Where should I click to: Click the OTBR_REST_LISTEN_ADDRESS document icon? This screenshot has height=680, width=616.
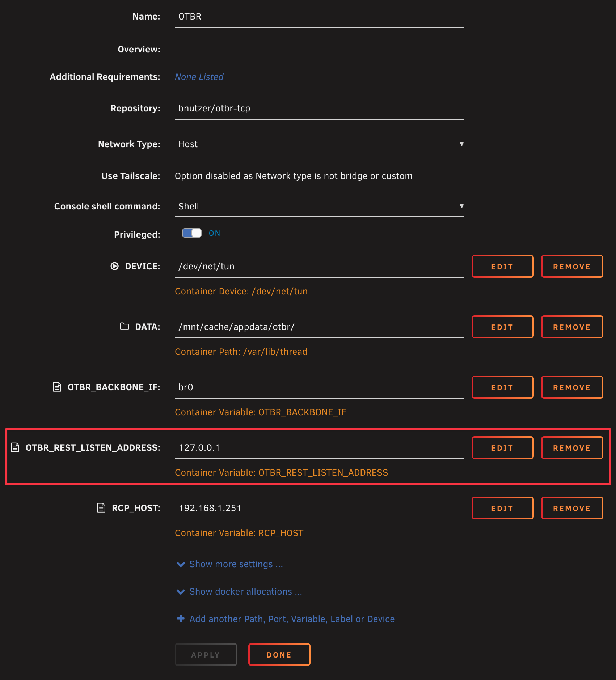pos(15,447)
